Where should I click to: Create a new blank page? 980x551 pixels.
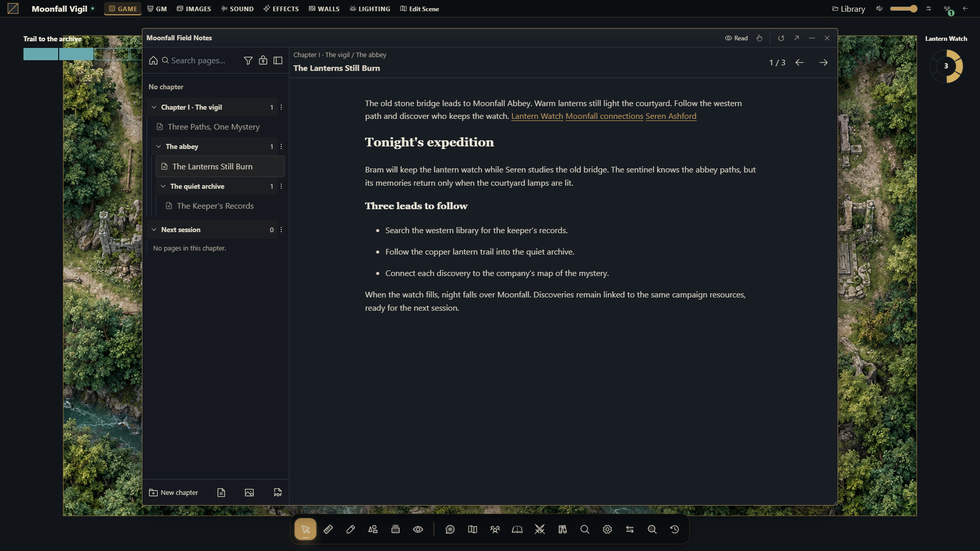pos(221,492)
